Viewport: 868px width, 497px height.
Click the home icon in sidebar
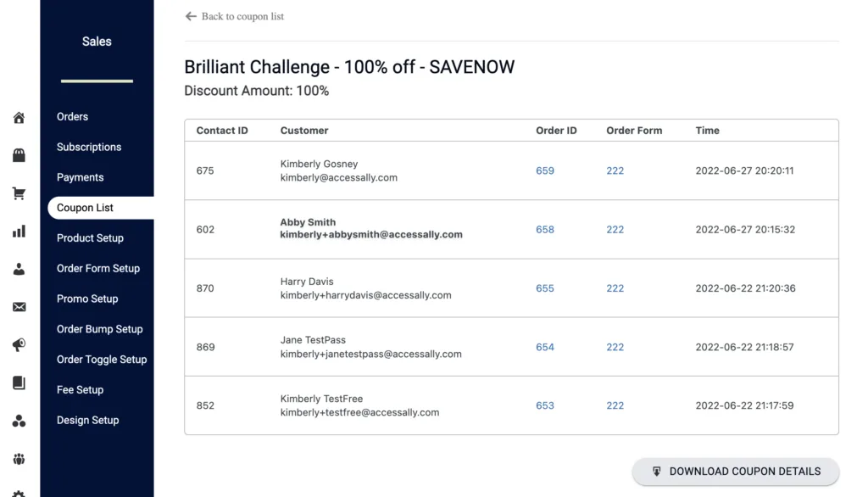(19, 117)
